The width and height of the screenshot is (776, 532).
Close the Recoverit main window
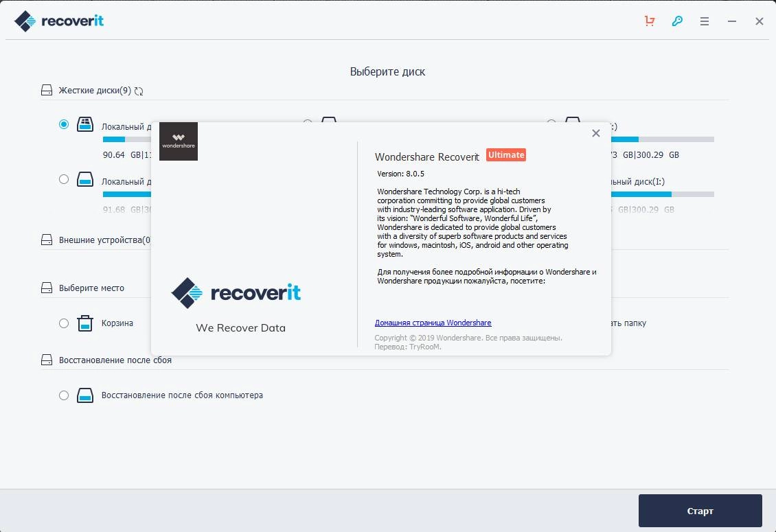point(759,21)
